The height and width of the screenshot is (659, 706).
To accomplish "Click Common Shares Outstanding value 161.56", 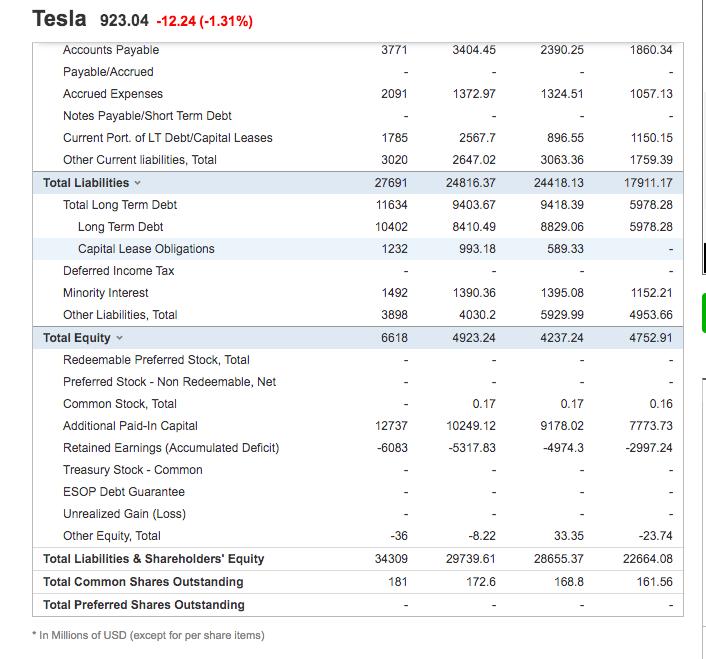I will point(654,582).
